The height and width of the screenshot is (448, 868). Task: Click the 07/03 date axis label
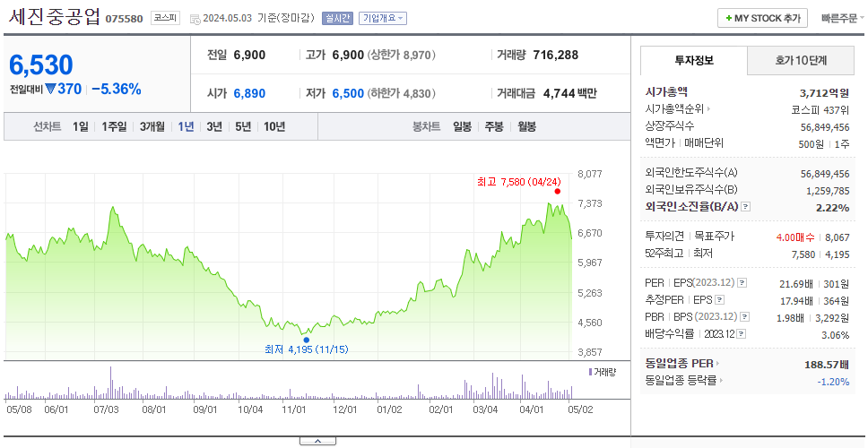[x=107, y=409]
